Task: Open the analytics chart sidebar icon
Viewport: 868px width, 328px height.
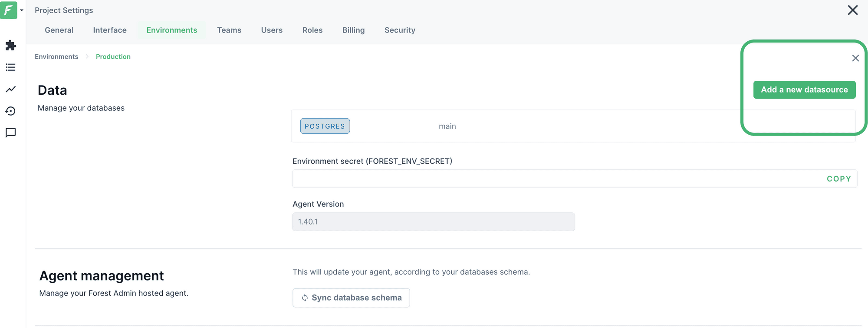Action: (x=11, y=89)
